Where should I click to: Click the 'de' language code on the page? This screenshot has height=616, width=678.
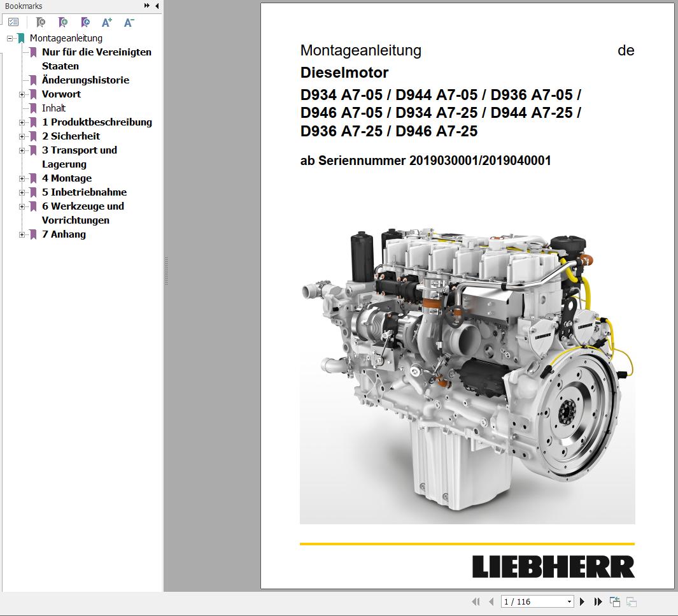click(626, 50)
